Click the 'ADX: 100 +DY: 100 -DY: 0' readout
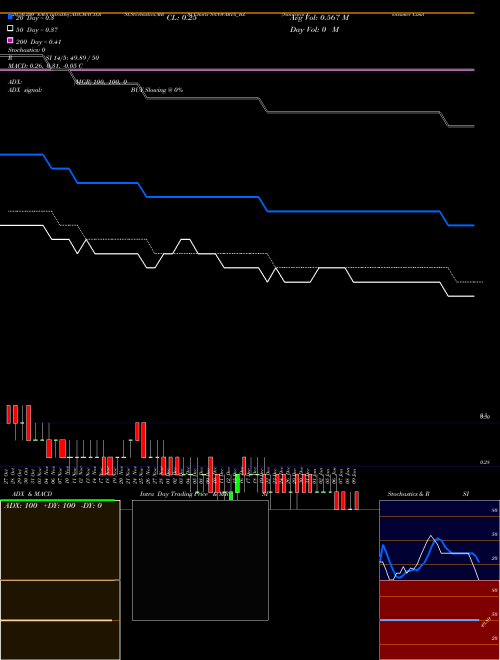Screen dimensions: 500x660 (53, 506)
